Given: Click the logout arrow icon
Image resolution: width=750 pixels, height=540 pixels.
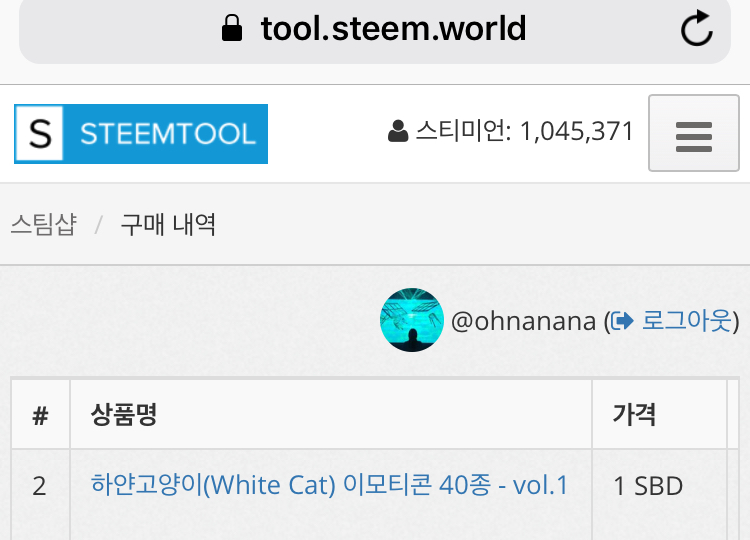Looking at the screenshot, I should (x=622, y=320).
